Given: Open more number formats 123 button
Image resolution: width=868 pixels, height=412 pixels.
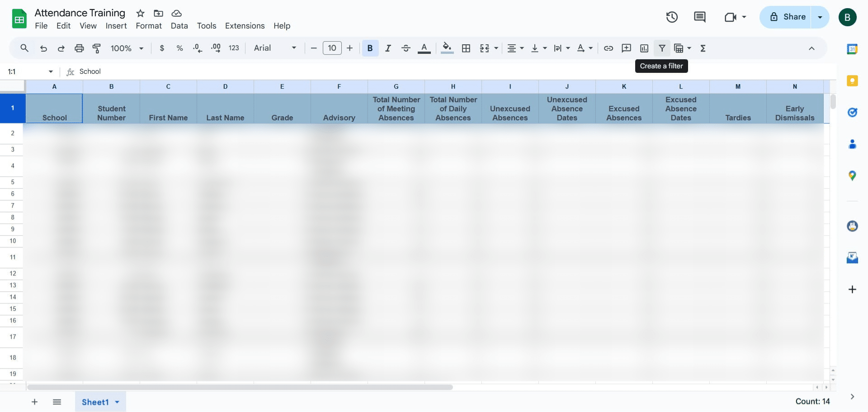Looking at the screenshot, I should [234, 48].
